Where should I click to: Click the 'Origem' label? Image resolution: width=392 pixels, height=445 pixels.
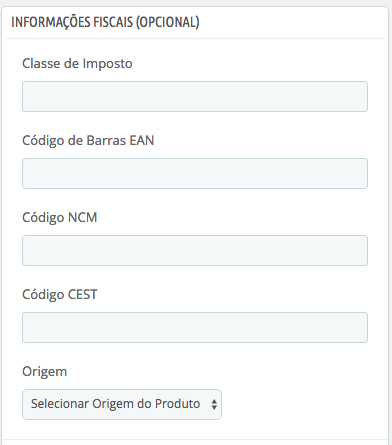pyautogui.click(x=45, y=372)
